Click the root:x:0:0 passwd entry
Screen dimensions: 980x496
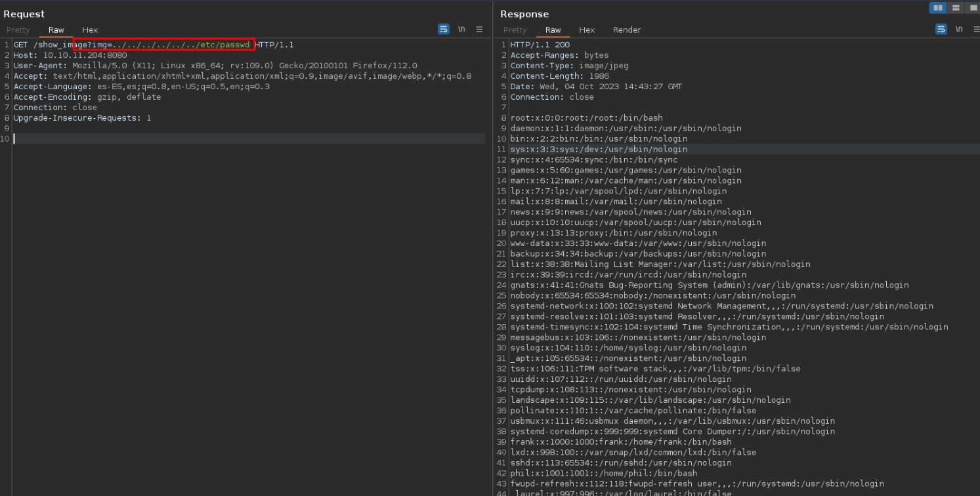click(x=587, y=118)
